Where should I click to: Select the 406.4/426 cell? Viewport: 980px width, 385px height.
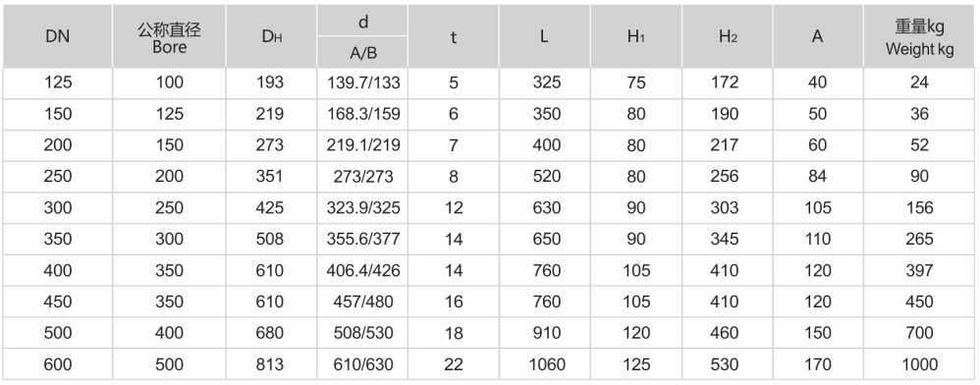click(362, 271)
